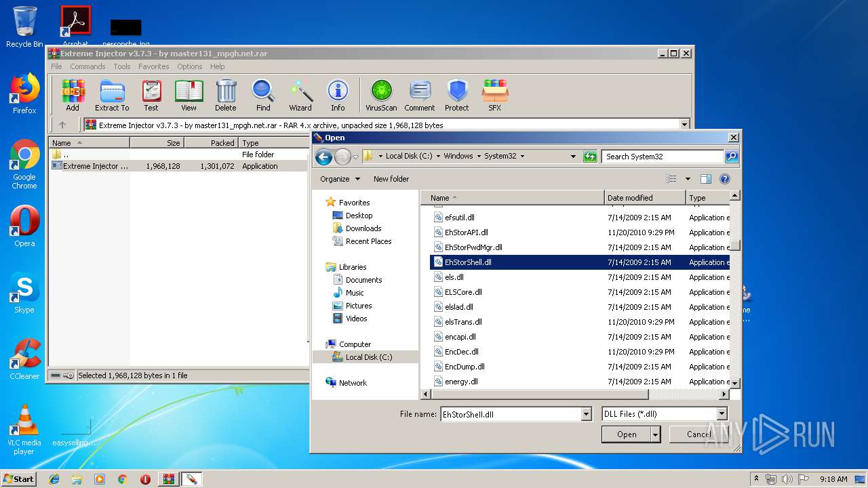Click the SFX toolbar icon
Viewport: 868px width, 488px height.
click(x=495, y=95)
